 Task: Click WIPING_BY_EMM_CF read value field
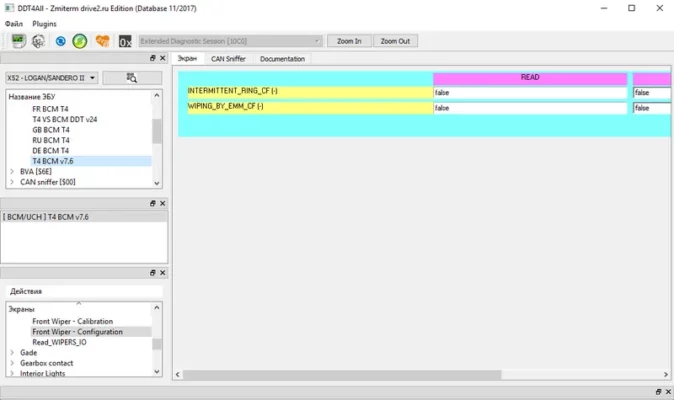click(x=530, y=108)
